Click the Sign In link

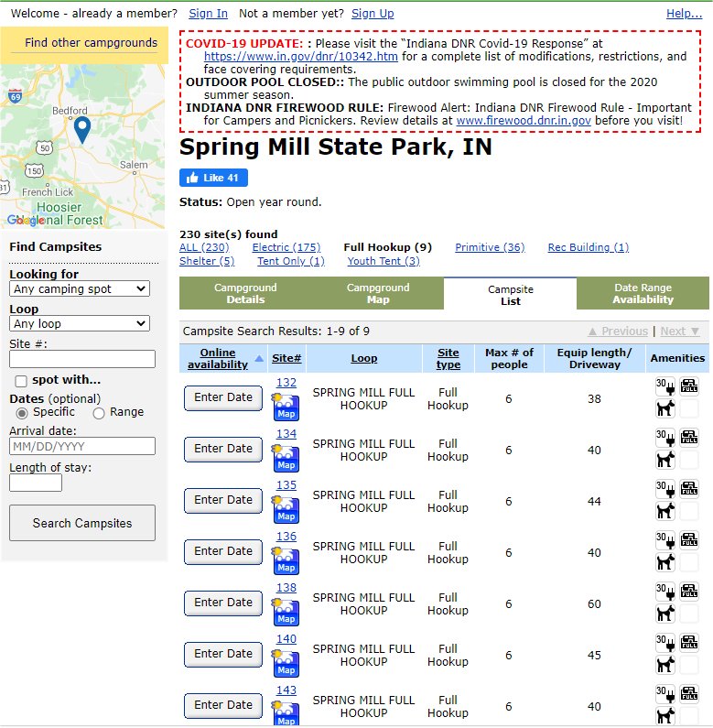click(x=208, y=14)
